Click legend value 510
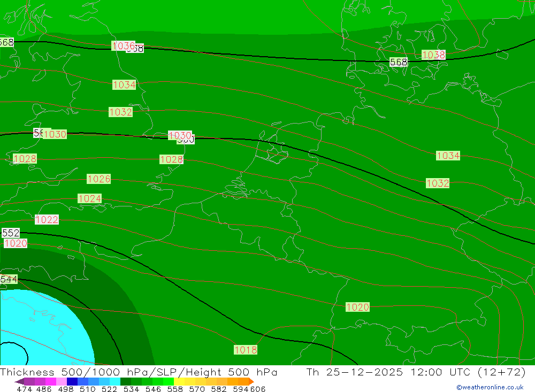This screenshot has width=535, height=392. 87,389
